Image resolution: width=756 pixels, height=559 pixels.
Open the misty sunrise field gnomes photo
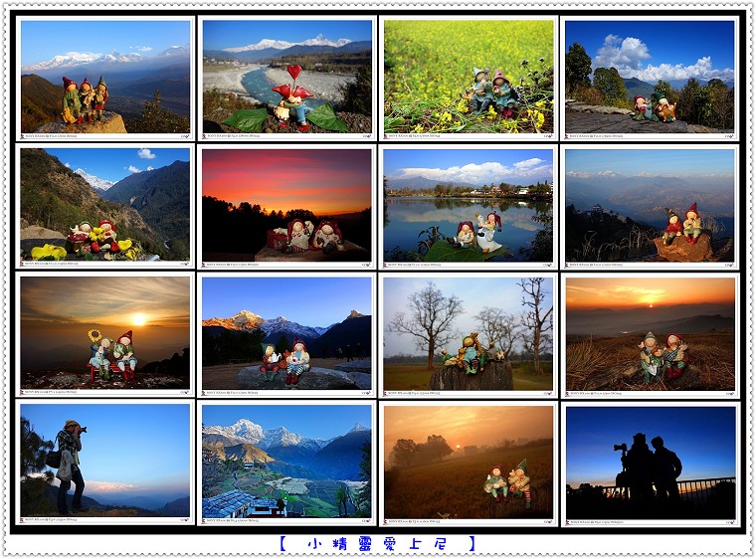pos(469,463)
